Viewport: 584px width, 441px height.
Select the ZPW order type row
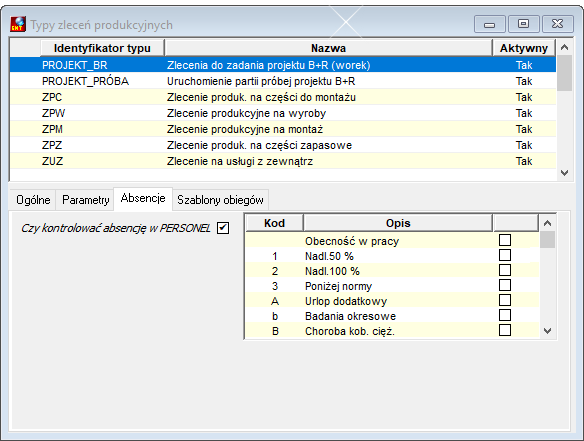click(x=283, y=113)
